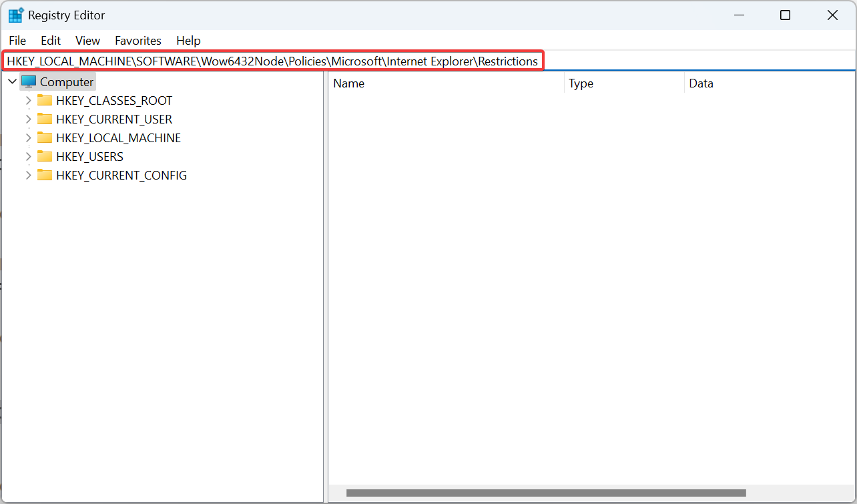Screen dimensions: 857x504
Task: Select the Computer monitor icon in tree
Action: point(29,82)
